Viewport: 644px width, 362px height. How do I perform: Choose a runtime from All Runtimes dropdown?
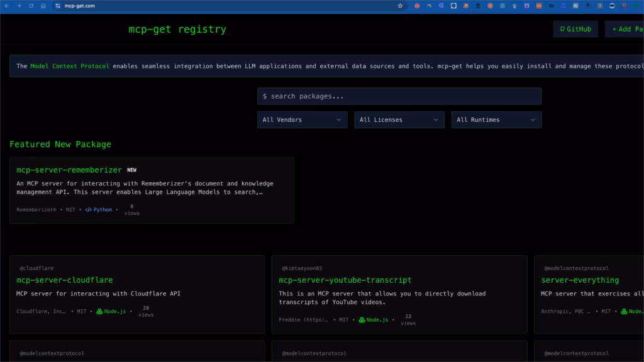point(496,120)
